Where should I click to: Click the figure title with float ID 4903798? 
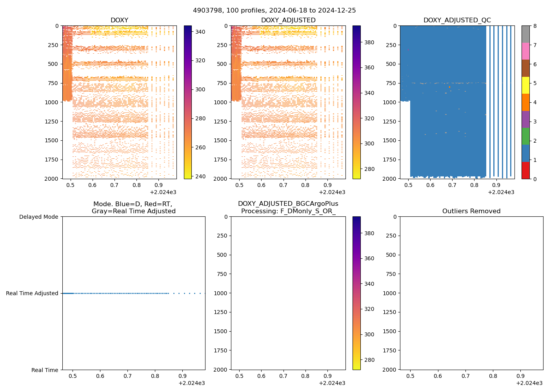coord(274,11)
